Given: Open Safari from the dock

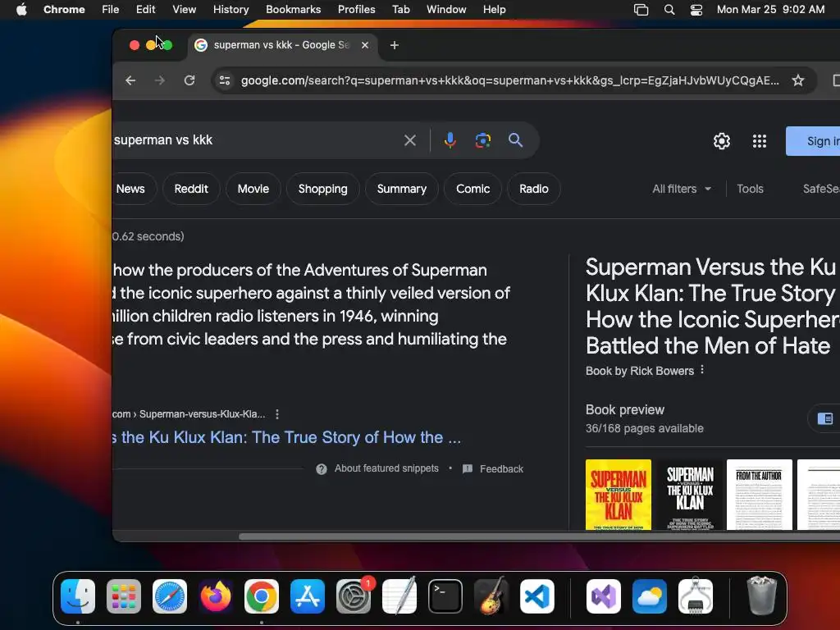Looking at the screenshot, I should [170, 596].
